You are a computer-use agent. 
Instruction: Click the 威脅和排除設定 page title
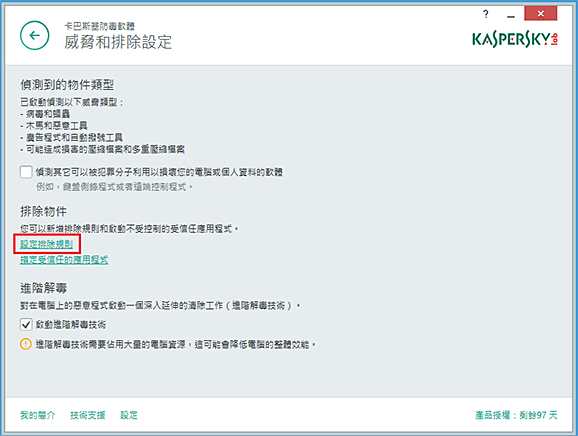(118, 42)
